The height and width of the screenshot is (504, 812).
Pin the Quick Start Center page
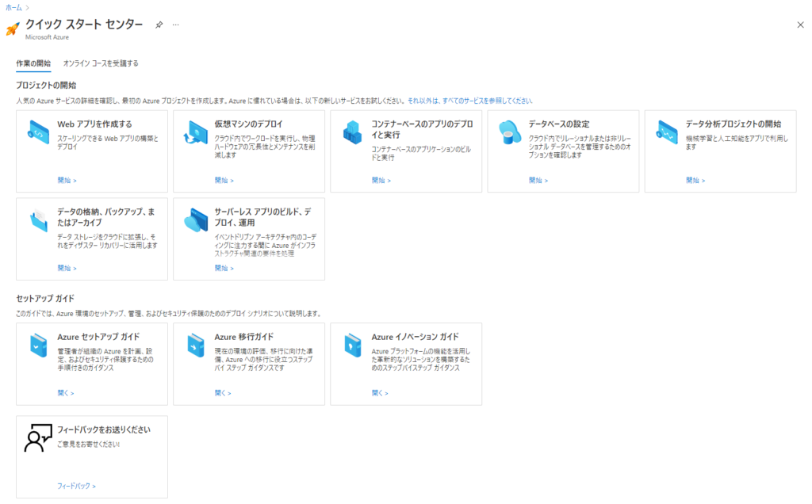[x=159, y=25]
